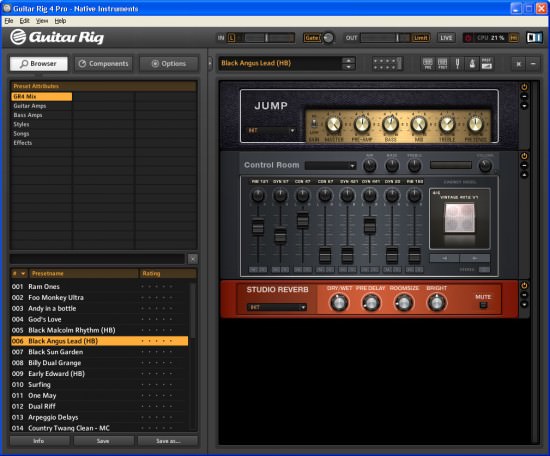Switch to the Browser tab
The height and width of the screenshot is (456, 550).
click(x=39, y=64)
